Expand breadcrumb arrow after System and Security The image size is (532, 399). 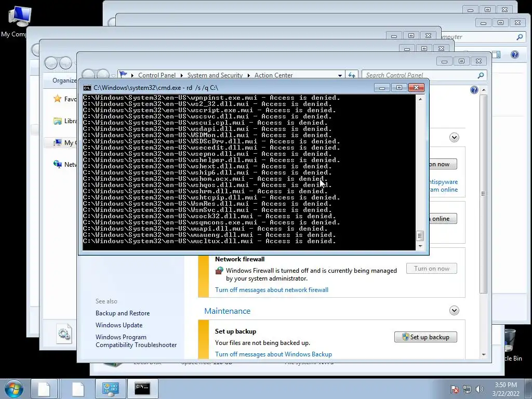click(x=249, y=75)
